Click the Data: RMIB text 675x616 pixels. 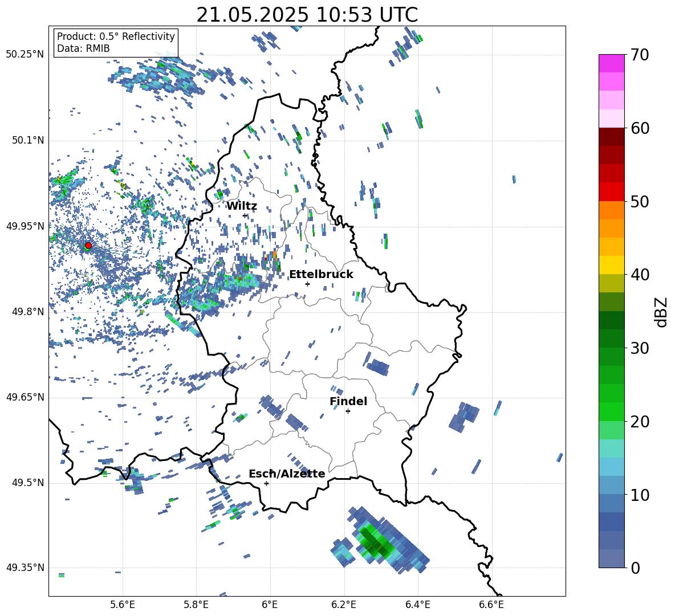click(83, 48)
